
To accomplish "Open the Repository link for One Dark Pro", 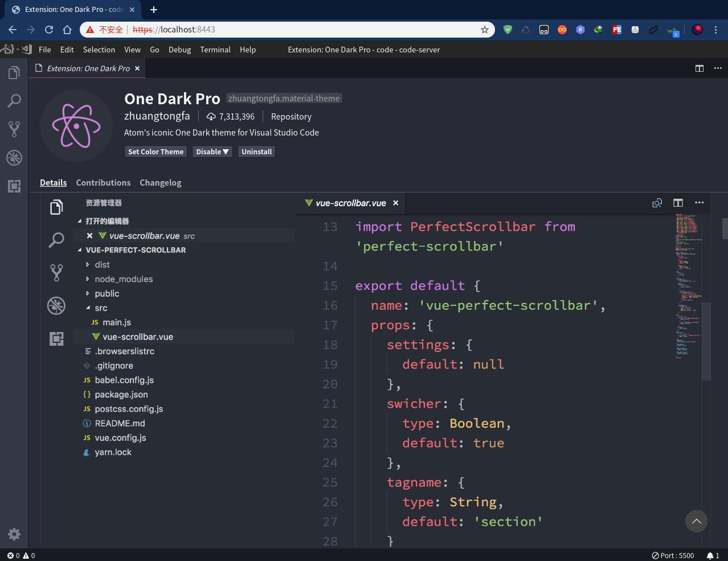I will pyautogui.click(x=291, y=116).
